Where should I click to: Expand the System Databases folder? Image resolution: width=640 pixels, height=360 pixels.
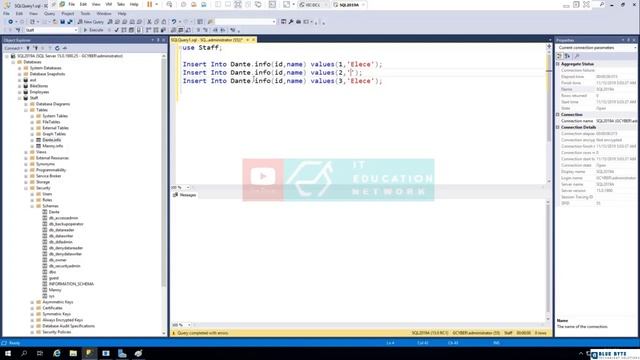[x=19, y=68]
